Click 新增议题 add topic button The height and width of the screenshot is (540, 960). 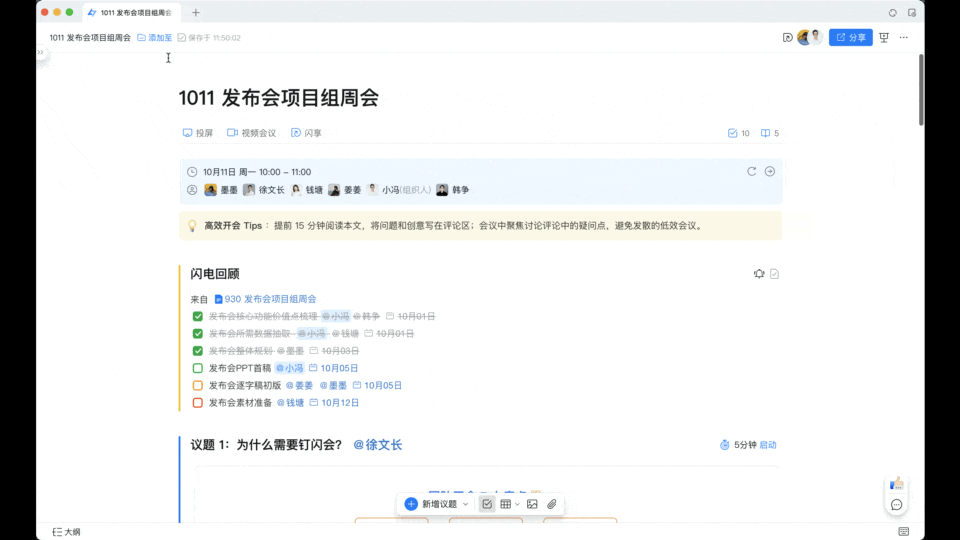(x=431, y=504)
